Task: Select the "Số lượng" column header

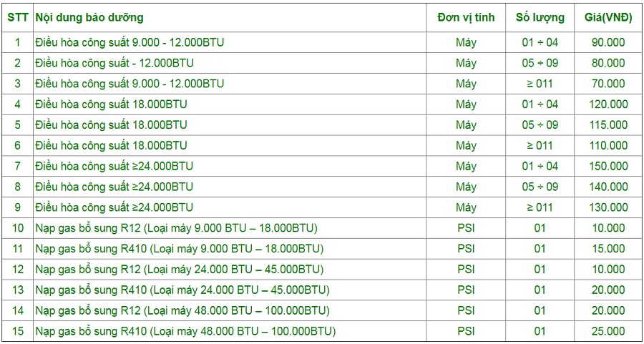Action: coord(540,18)
